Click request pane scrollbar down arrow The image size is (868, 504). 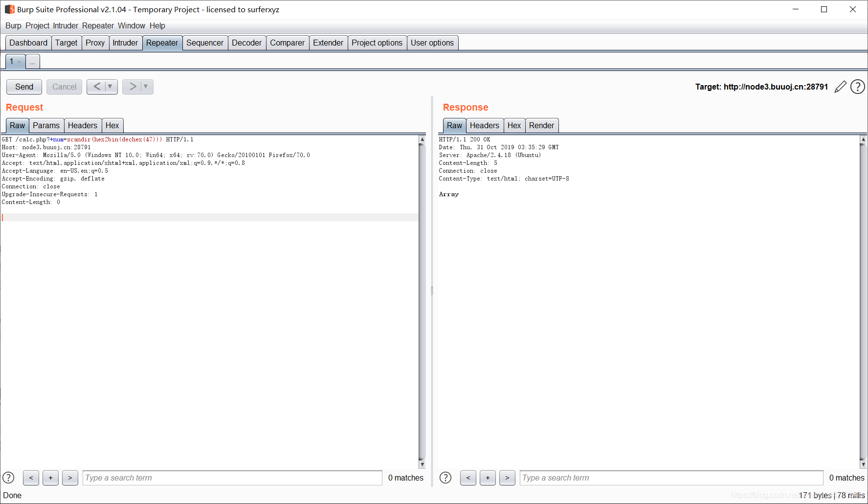click(x=422, y=464)
